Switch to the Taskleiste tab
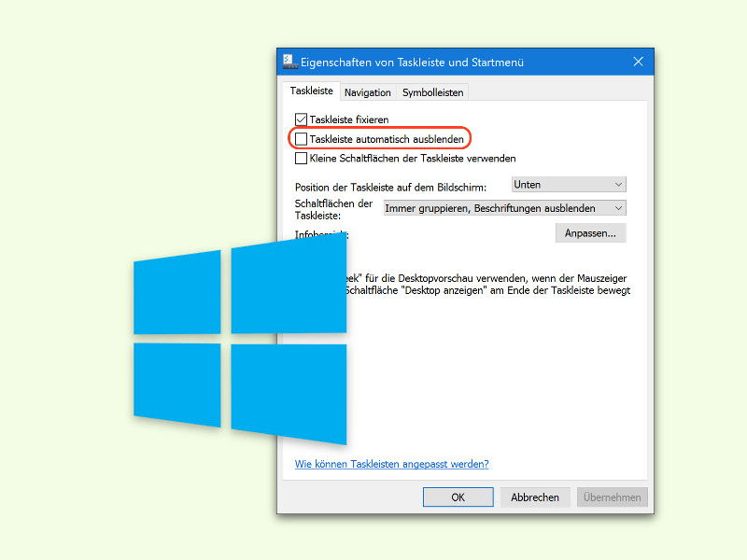The image size is (747, 560). point(312,91)
